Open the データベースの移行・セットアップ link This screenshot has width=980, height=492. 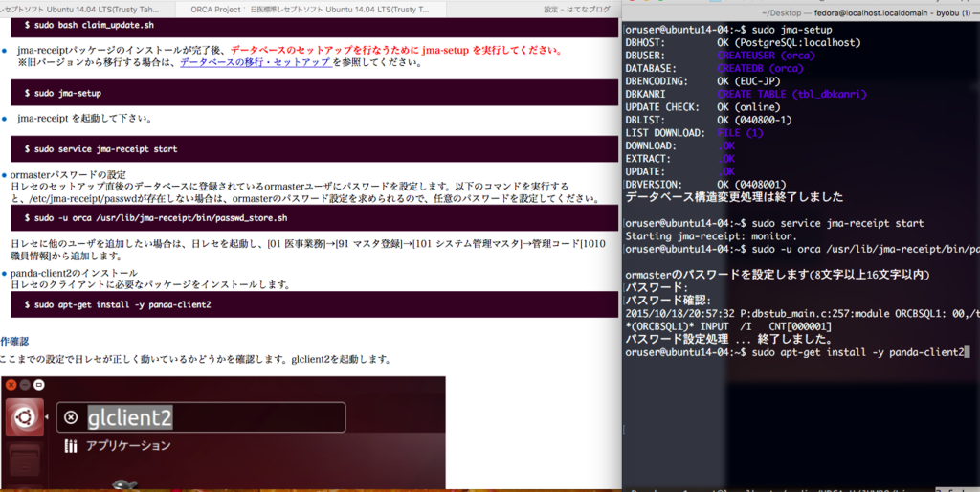point(256,62)
